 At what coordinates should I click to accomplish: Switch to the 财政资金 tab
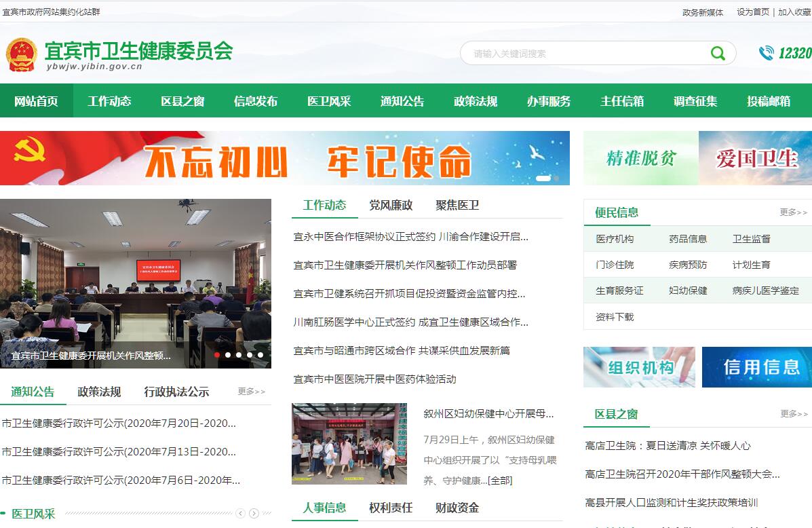[x=457, y=508]
